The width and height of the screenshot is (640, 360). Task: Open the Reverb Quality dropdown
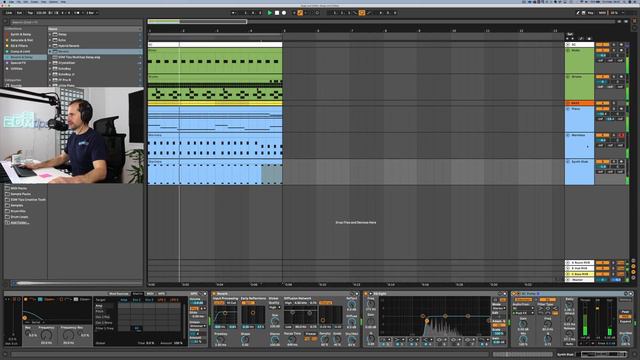[275, 307]
